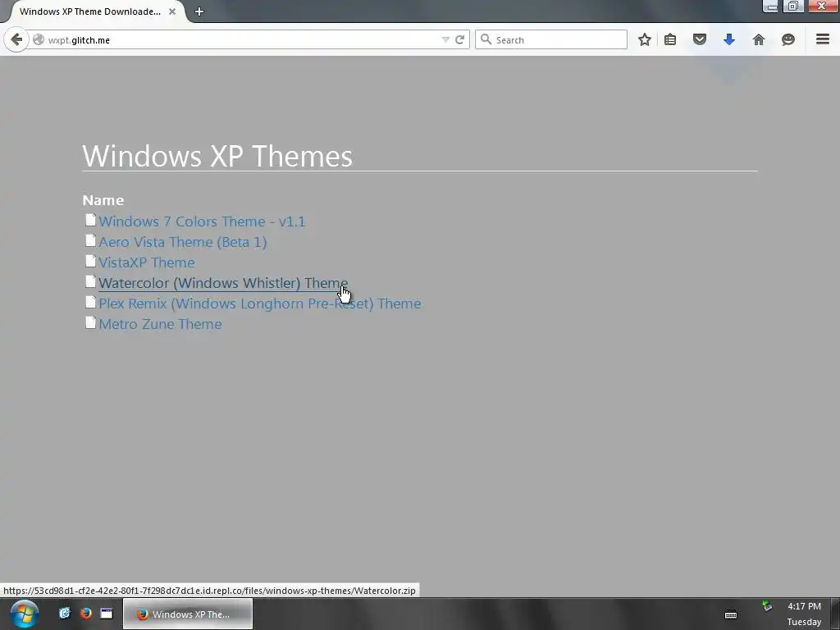Open the window-shaped quick launch icon
Screen dimensions: 840x630
point(107,614)
